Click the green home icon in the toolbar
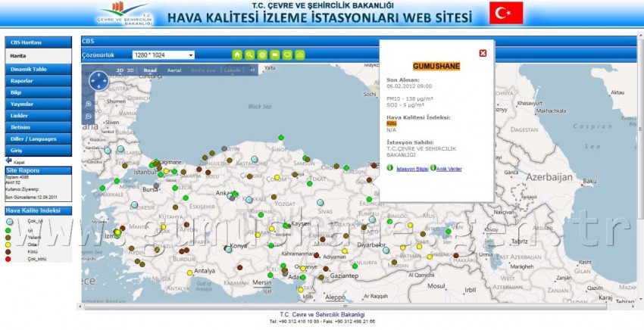This screenshot has height=330, width=644. click(x=237, y=55)
